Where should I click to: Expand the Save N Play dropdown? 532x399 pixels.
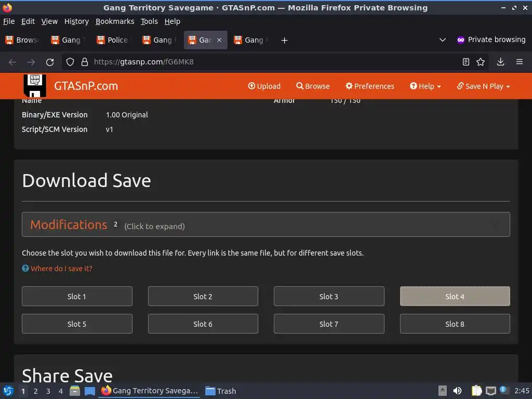point(484,86)
